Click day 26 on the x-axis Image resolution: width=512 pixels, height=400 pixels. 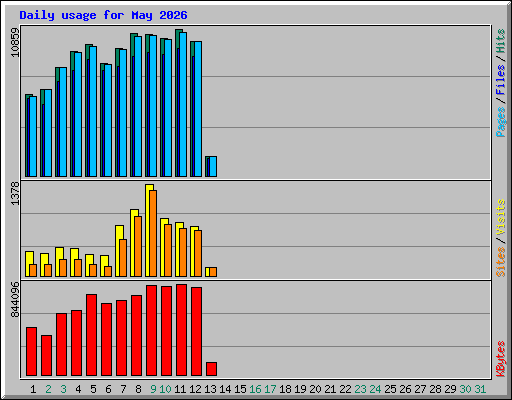(405, 389)
